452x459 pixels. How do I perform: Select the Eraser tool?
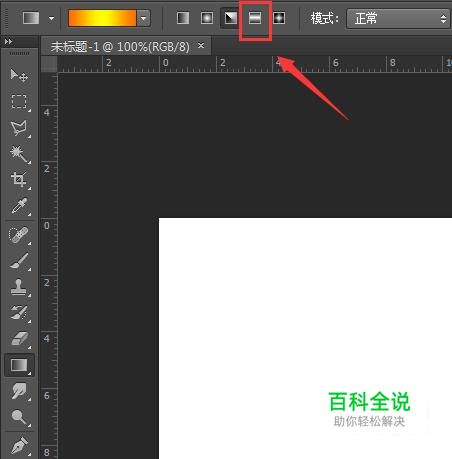tap(19, 339)
